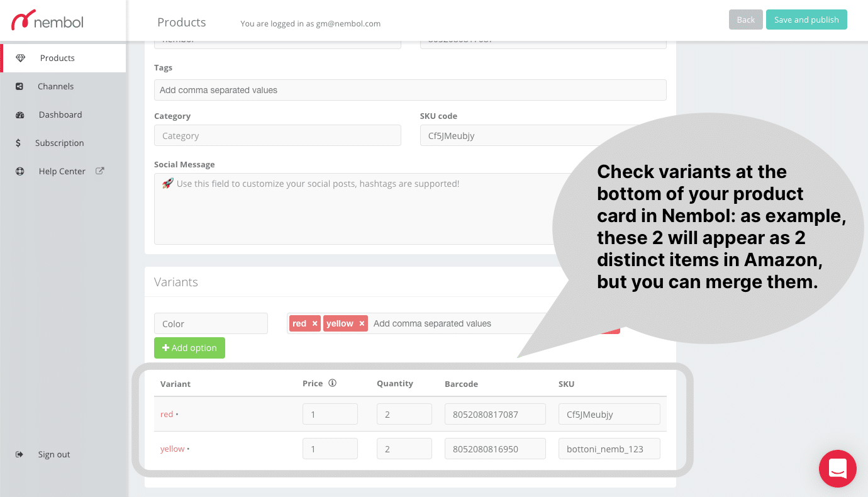
Task: Select Subscription in the sidebar menu
Action: 60,142
